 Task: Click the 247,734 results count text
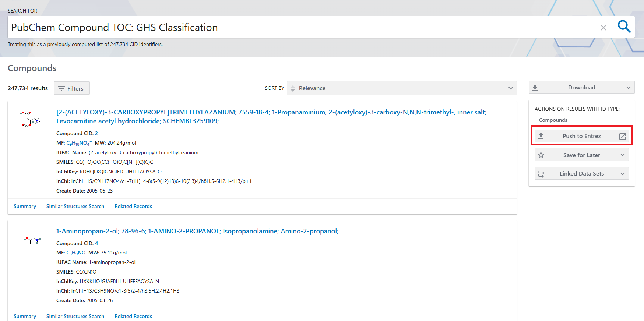28,88
